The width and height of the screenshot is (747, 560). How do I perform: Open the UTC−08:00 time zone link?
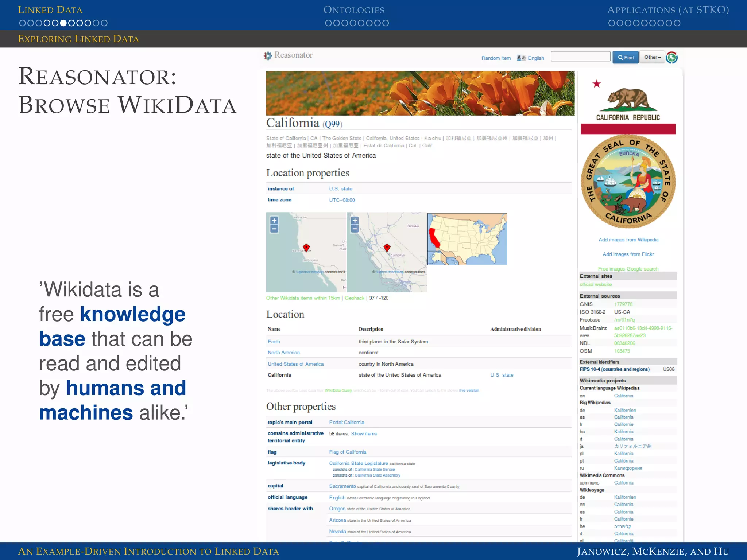342,200
